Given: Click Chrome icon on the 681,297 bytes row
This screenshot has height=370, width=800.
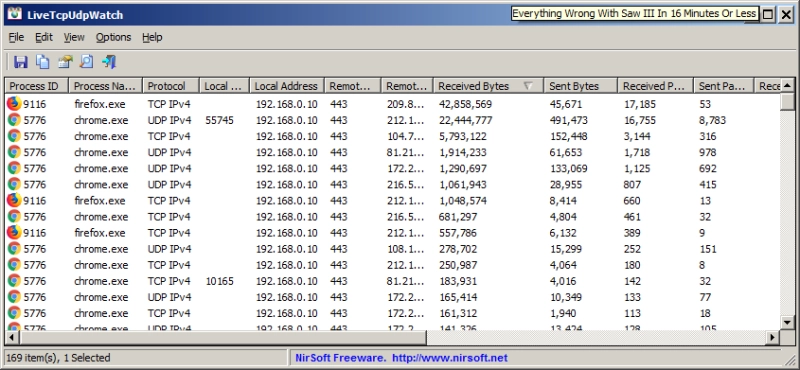Looking at the screenshot, I should coord(14,216).
